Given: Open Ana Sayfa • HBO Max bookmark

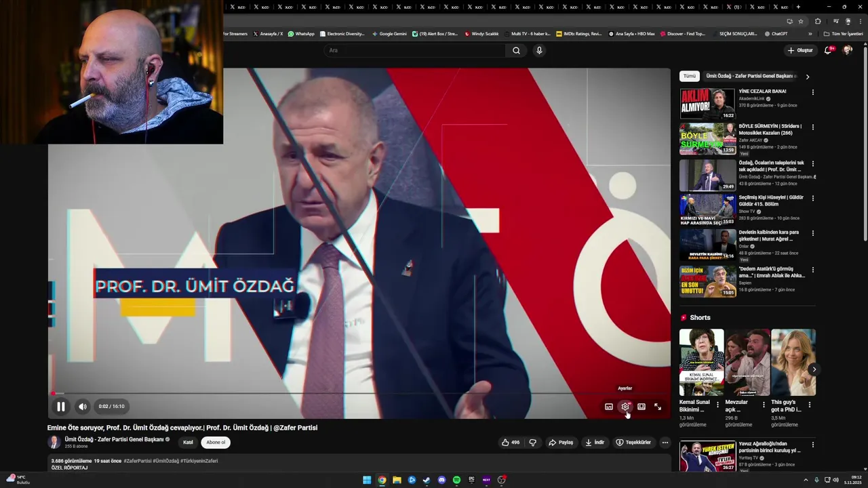Looking at the screenshot, I should click(x=631, y=34).
